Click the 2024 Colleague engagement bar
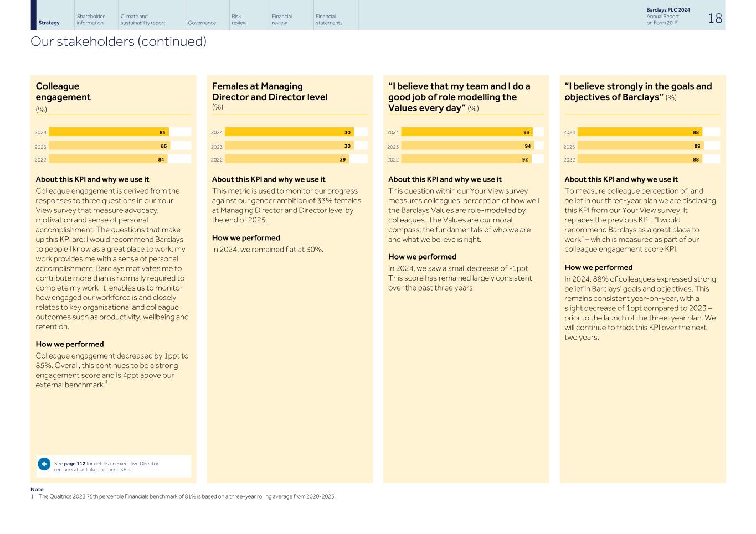The width and height of the screenshot is (756, 534). tap(109, 132)
